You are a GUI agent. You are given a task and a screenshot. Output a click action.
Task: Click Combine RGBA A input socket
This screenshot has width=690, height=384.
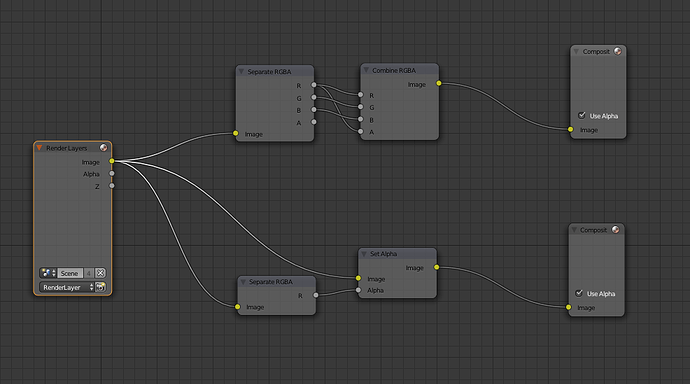click(x=361, y=132)
